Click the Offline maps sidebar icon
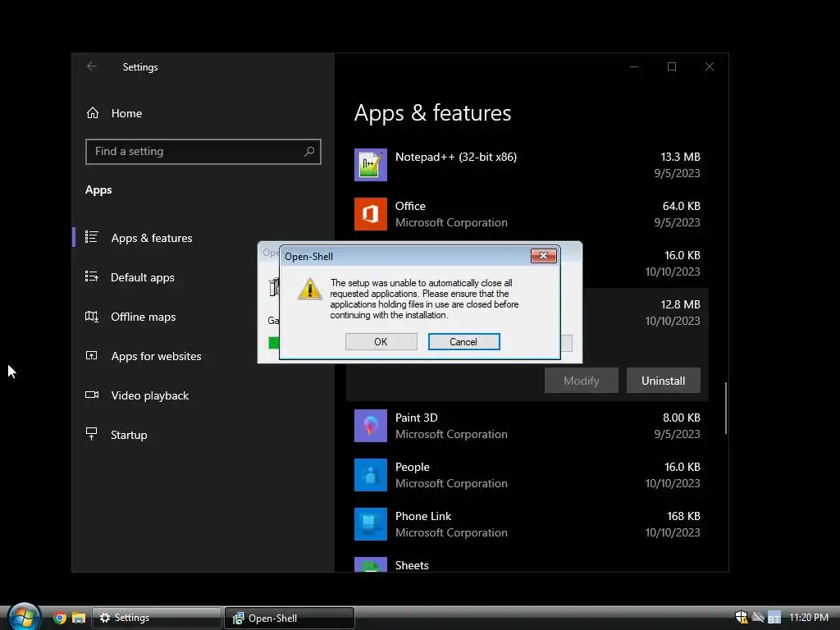Image resolution: width=840 pixels, height=630 pixels. (x=92, y=316)
